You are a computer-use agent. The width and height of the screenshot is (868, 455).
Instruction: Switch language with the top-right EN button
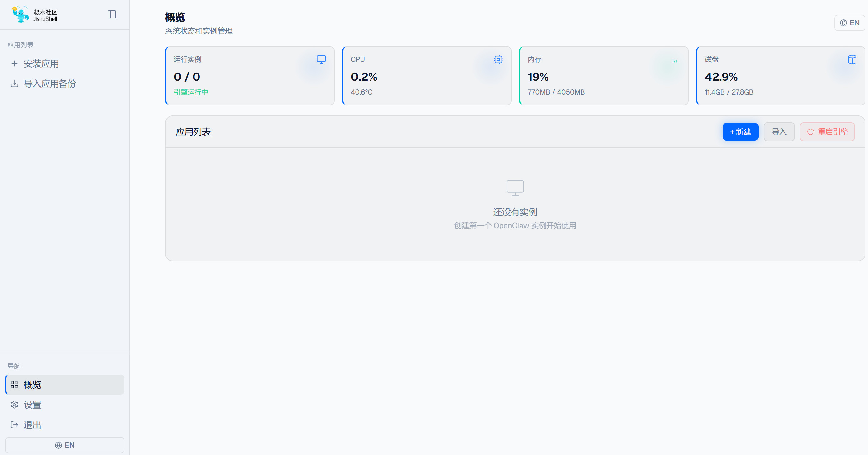tap(850, 23)
